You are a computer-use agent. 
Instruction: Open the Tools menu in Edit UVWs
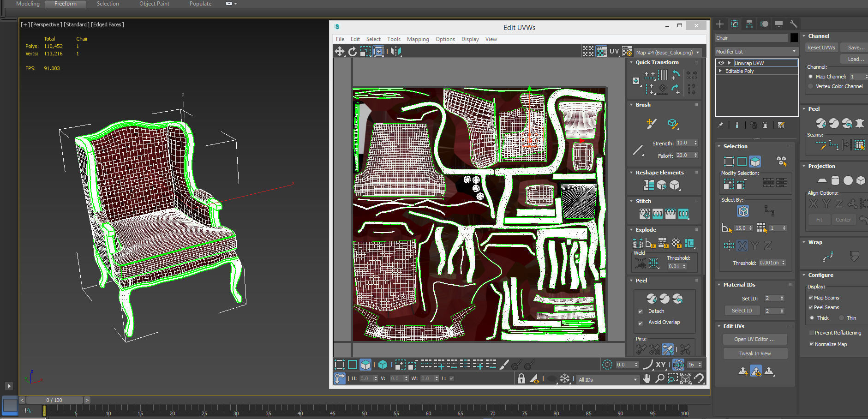pos(394,39)
